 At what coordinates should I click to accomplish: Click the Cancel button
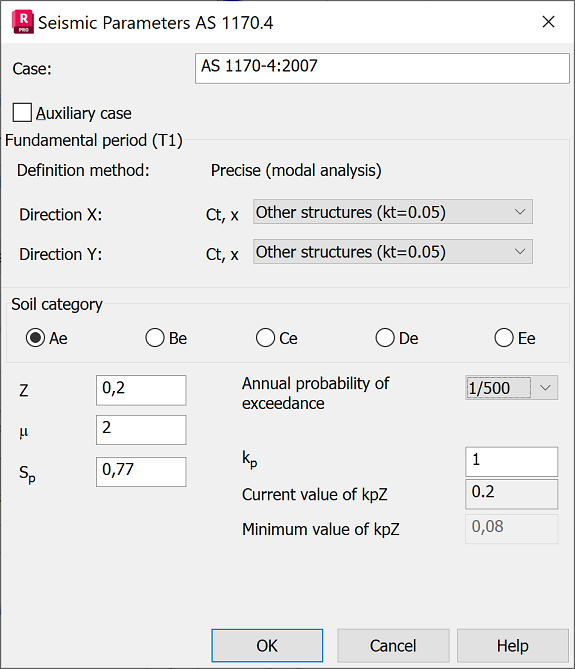click(393, 646)
